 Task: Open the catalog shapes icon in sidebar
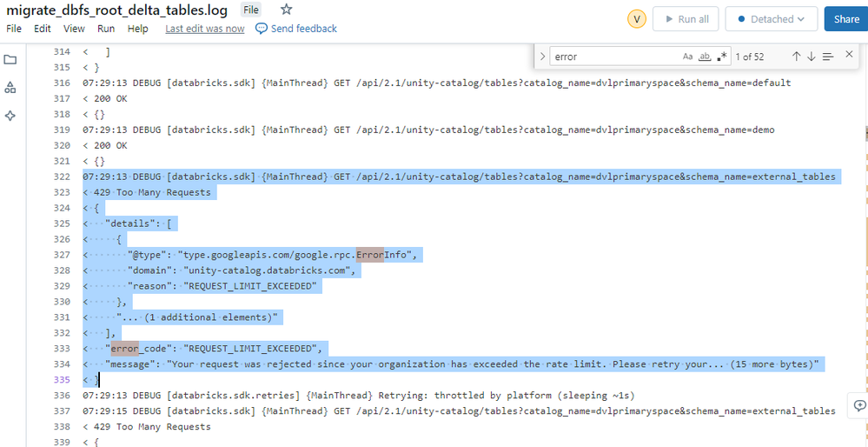pos(10,88)
